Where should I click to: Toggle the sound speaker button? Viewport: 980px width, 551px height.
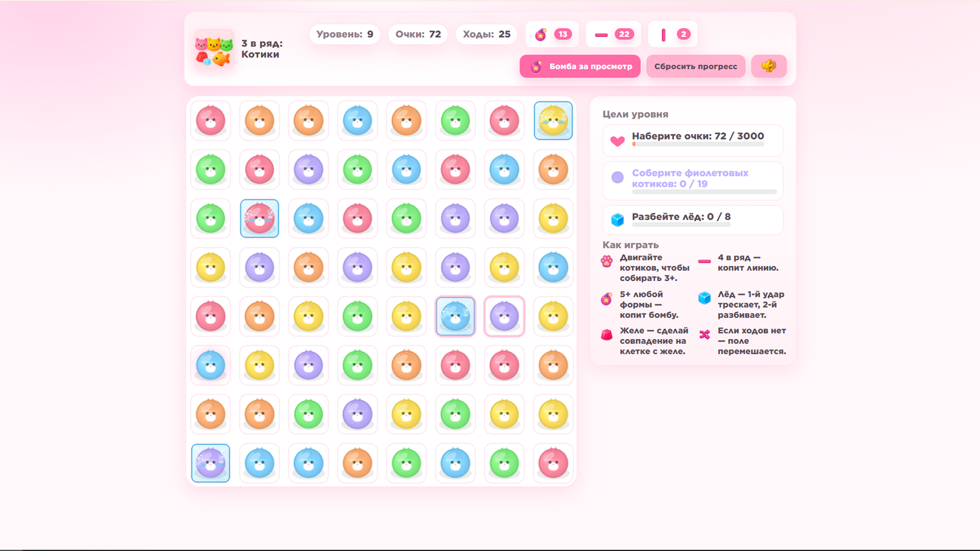769,66
